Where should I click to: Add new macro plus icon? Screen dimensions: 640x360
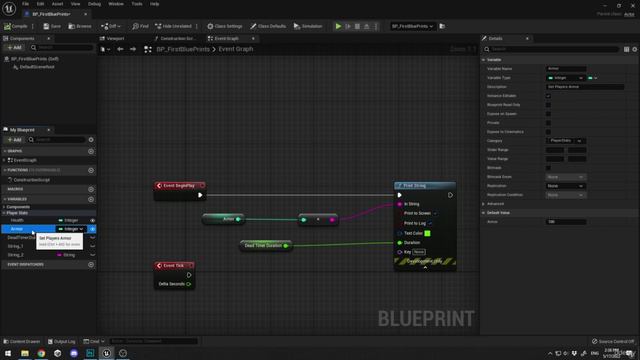point(91,189)
